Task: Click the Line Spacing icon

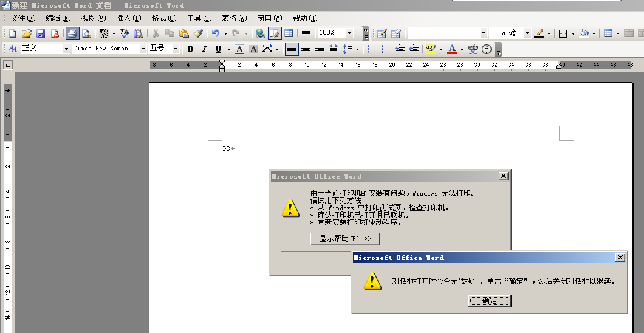Action: [x=348, y=49]
